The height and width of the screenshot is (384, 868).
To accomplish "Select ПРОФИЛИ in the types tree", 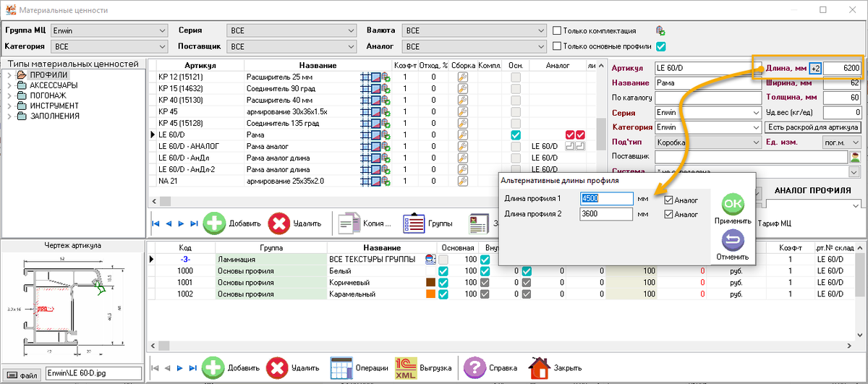I will [x=48, y=75].
